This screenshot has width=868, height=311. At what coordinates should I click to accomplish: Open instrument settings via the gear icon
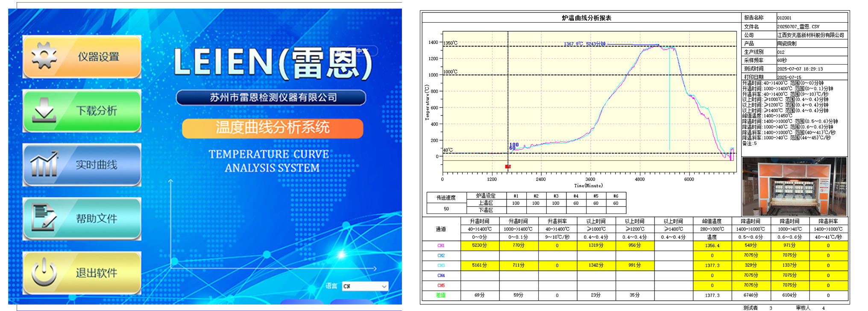point(44,56)
